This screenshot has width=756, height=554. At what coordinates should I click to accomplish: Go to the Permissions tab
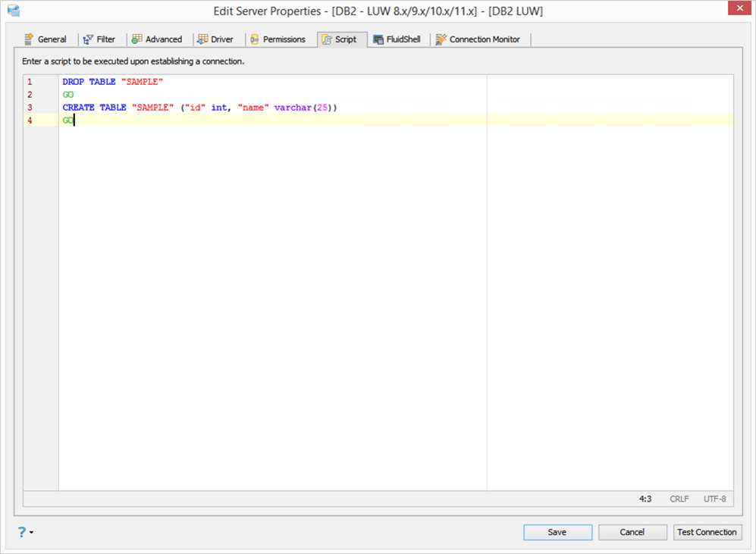pos(278,39)
